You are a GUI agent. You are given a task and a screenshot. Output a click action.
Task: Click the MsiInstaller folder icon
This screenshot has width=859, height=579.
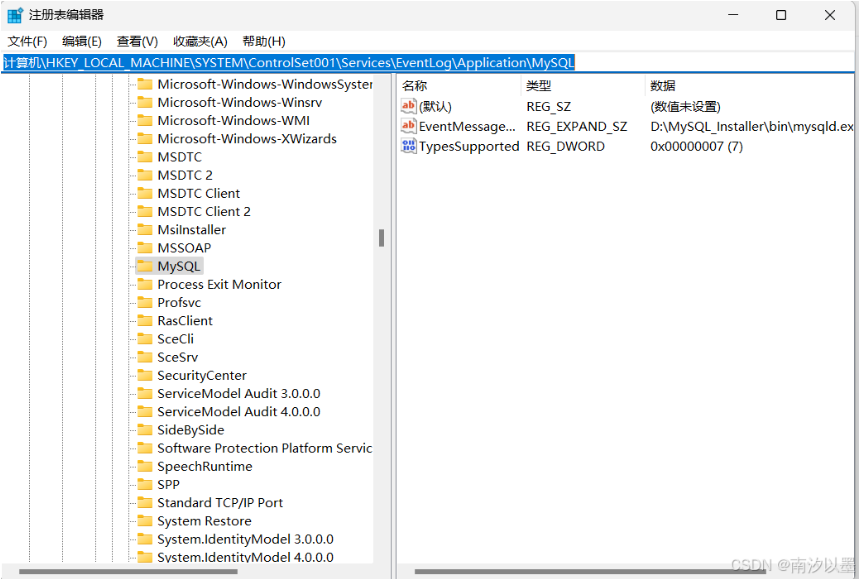point(144,230)
